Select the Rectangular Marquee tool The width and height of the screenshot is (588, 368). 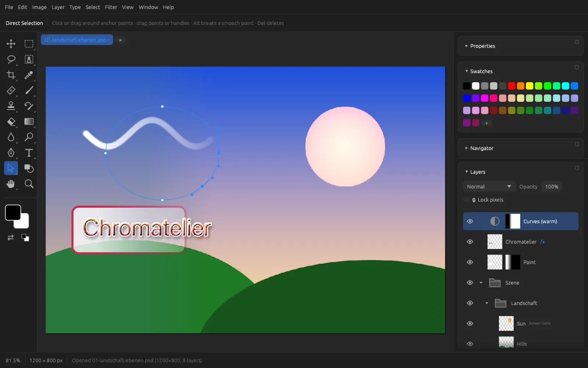29,44
